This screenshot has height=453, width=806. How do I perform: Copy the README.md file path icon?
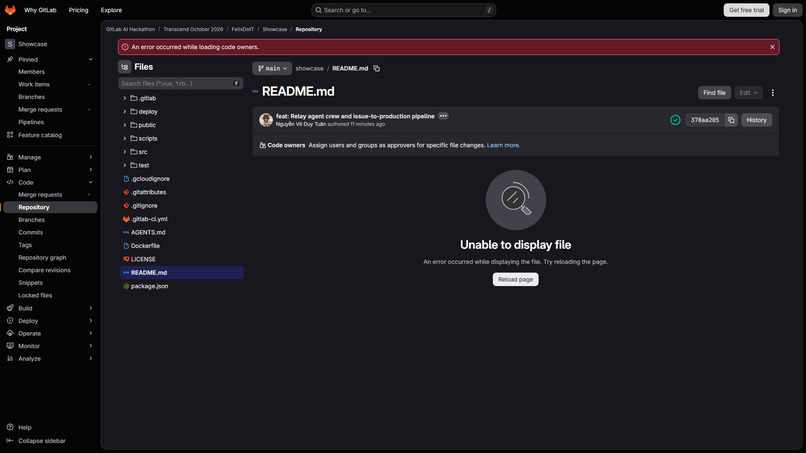(377, 68)
